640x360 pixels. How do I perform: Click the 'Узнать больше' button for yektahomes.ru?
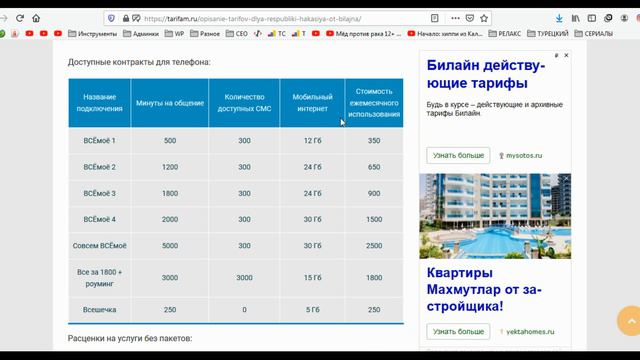point(458,332)
